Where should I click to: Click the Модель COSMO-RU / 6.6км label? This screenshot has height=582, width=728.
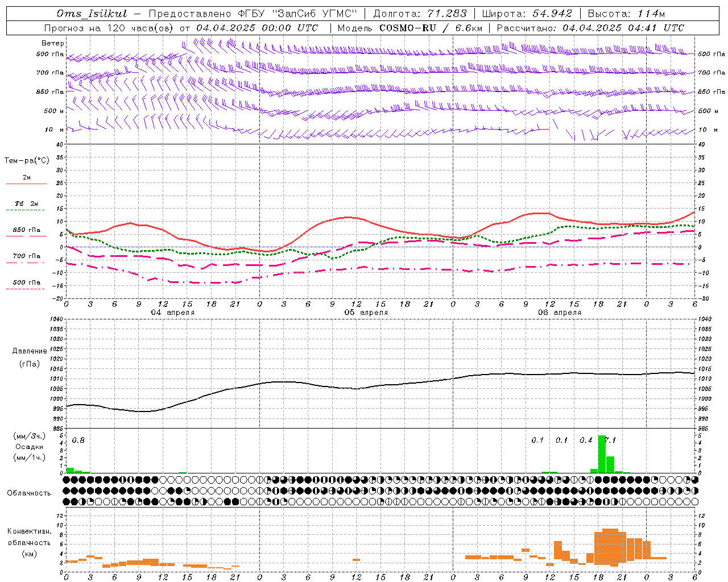(409, 28)
